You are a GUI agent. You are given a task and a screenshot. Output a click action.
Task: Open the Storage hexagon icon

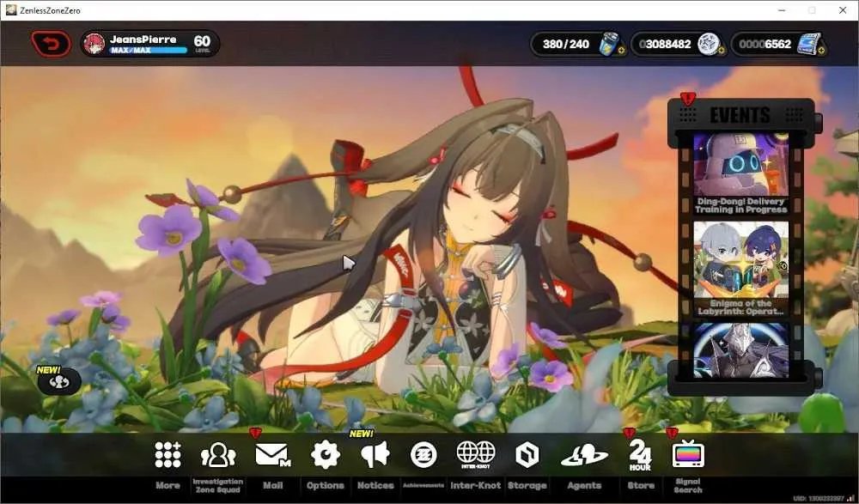[x=527, y=455]
